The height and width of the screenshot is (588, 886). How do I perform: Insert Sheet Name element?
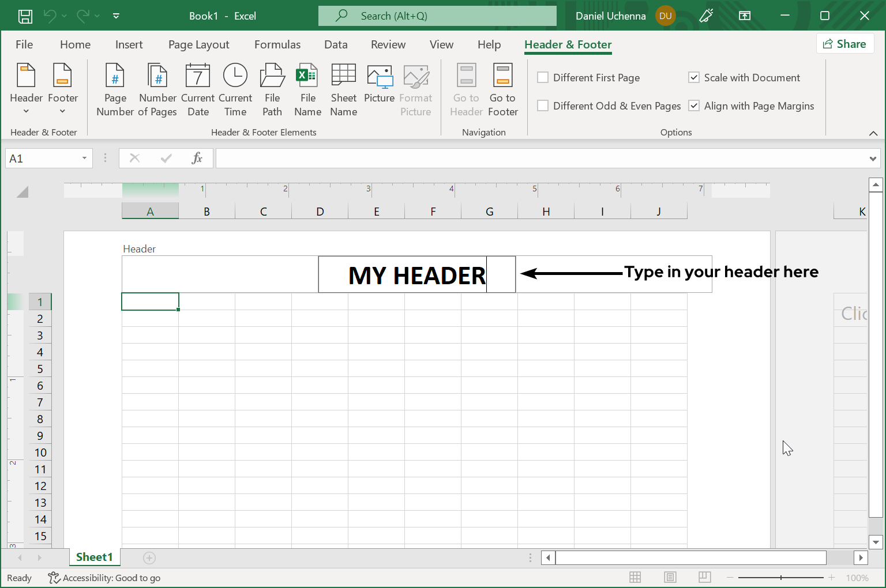click(343, 90)
